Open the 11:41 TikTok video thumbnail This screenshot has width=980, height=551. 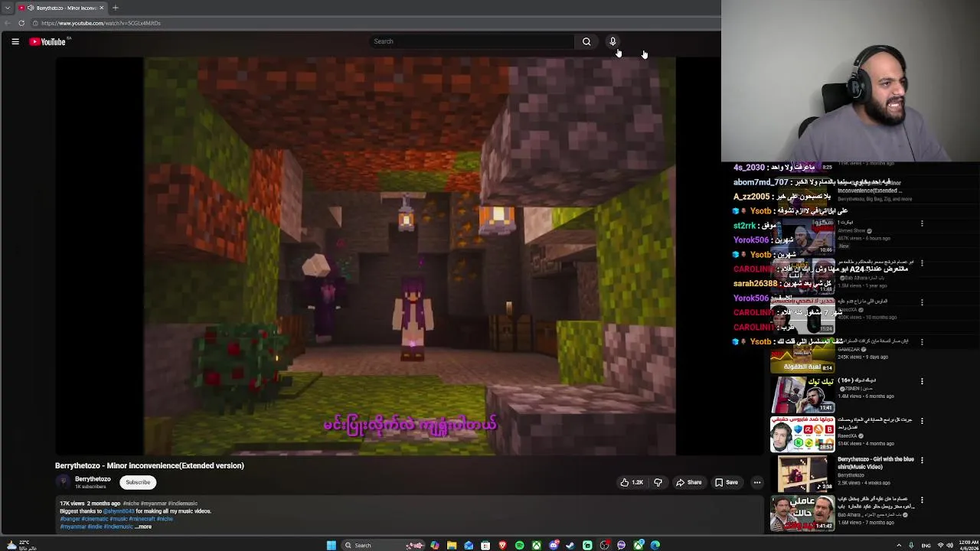(x=802, y=394)
